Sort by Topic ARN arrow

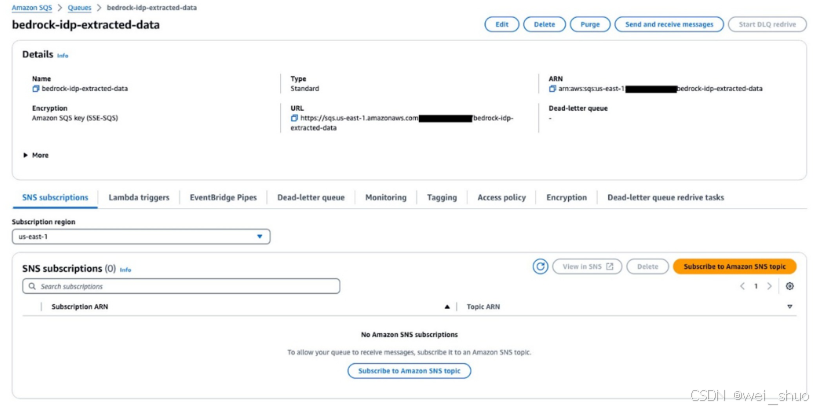click(x=790, y=307)
